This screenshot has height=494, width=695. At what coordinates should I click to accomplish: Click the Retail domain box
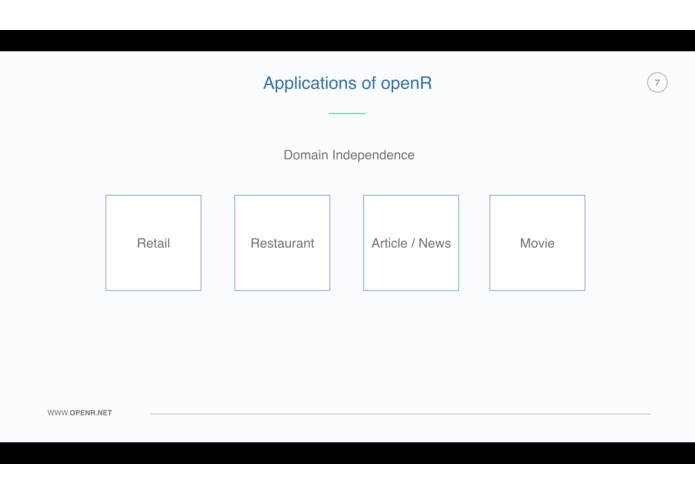(153, 243)
